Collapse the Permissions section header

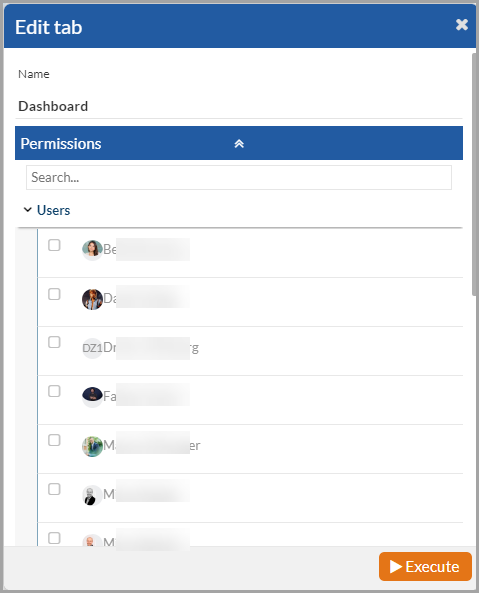pyautogui.click(x=239, y=143)
